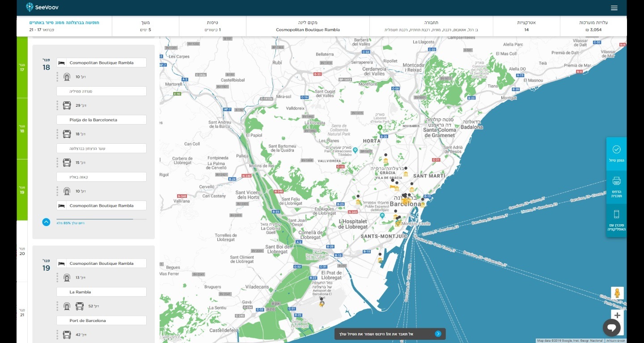Click the Tibidabo attraction pin on map
The image size is (644, 343).
pos(355,150)
